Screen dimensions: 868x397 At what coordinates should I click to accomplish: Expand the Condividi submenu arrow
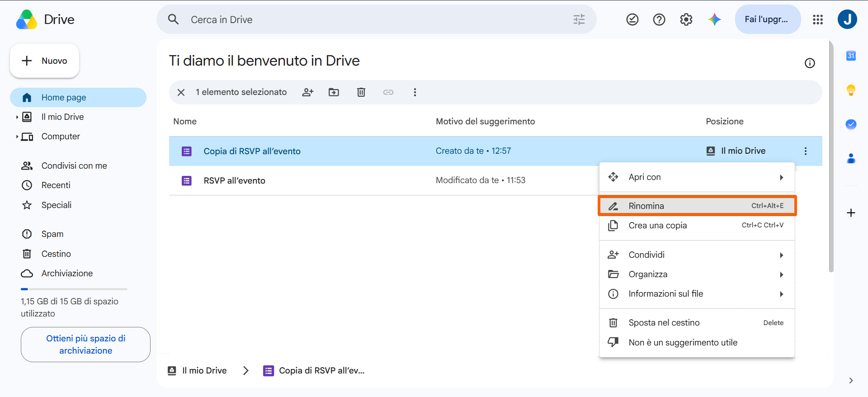(781, 255)
